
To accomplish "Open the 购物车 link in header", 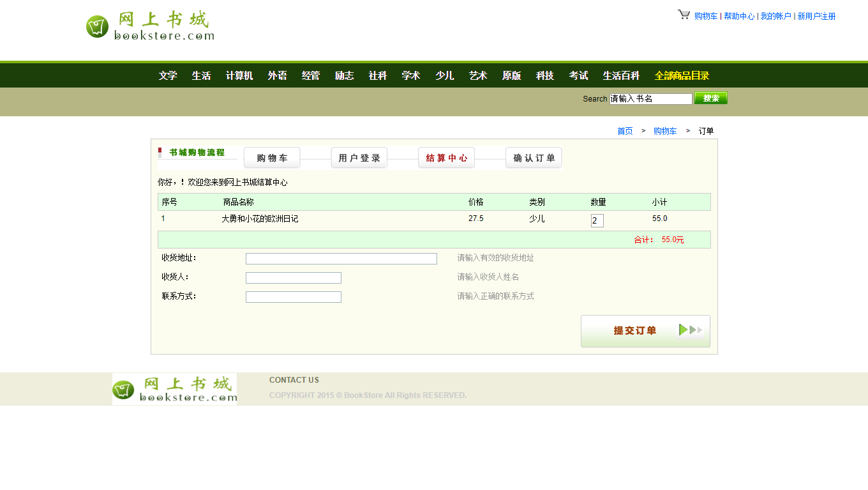I will coord(706,17).
